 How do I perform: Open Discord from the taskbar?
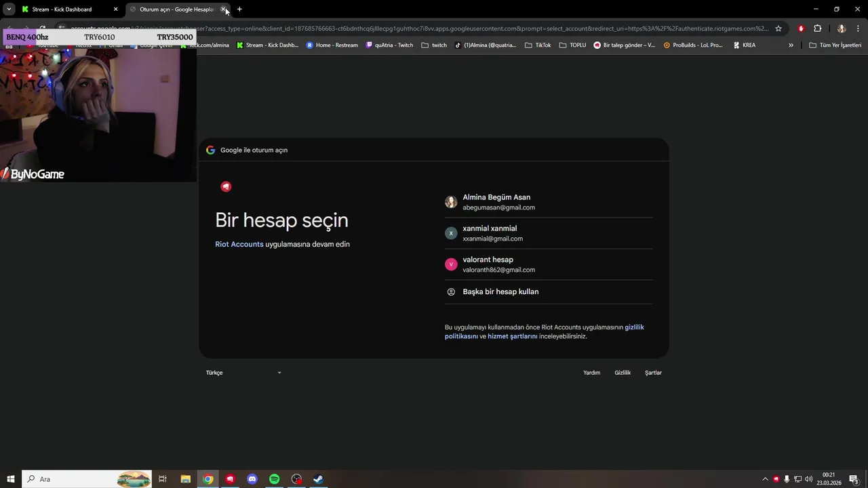[x=252, y=479]
